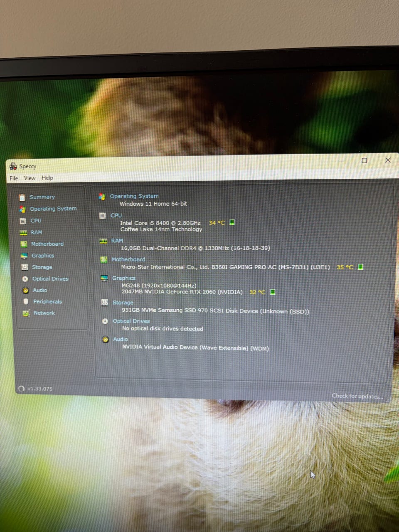Screen dimensions: 399x532
Task: Click the NVIDIA Virtual Audio Device line
Action: tap(195, 347)
